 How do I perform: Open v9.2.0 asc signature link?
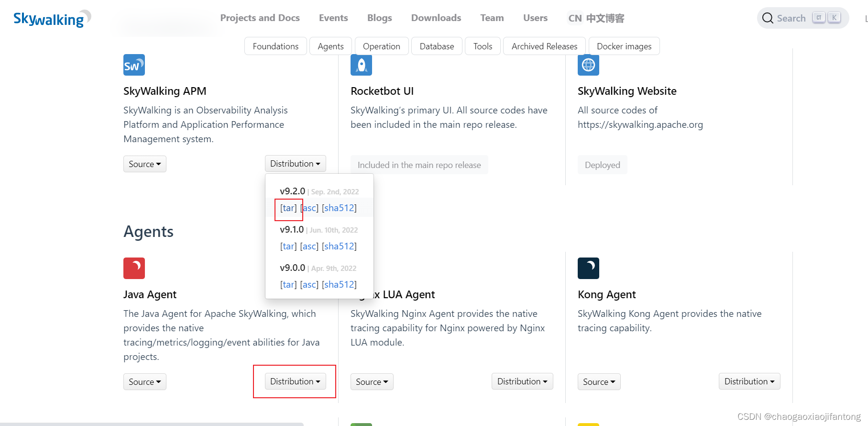(309, 208)
